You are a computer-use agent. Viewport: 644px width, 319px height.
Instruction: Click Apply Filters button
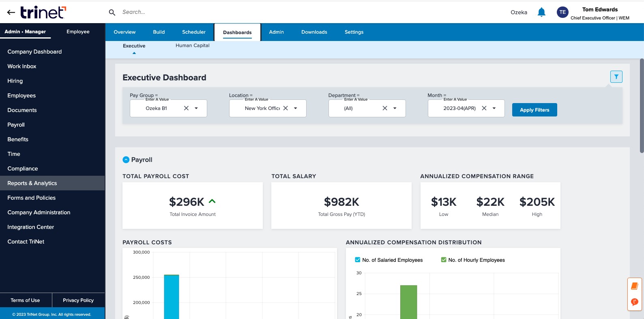click(x=535, y=110)
